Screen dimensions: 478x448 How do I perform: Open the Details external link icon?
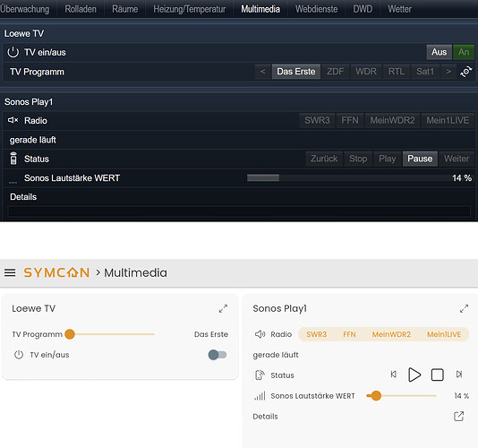point(459,417)
